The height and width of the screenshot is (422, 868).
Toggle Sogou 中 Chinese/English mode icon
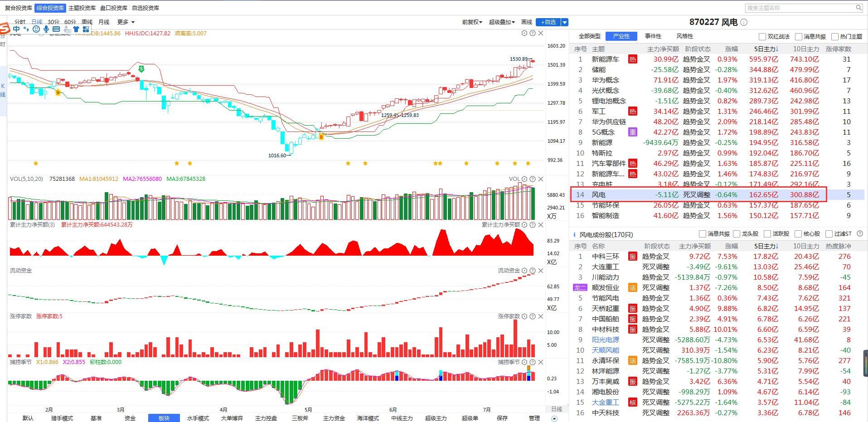(x=17, y=29)
